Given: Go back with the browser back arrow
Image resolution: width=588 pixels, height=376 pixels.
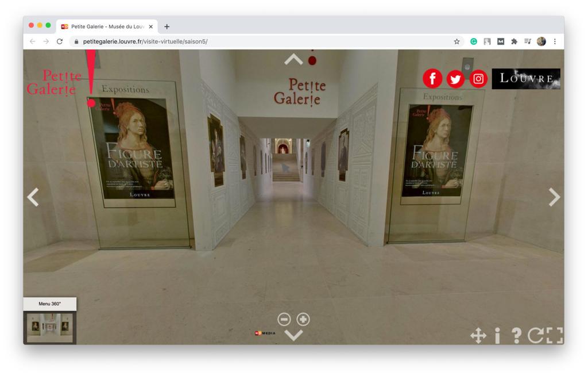Looking at the screenshot, I should pos(33,42).
